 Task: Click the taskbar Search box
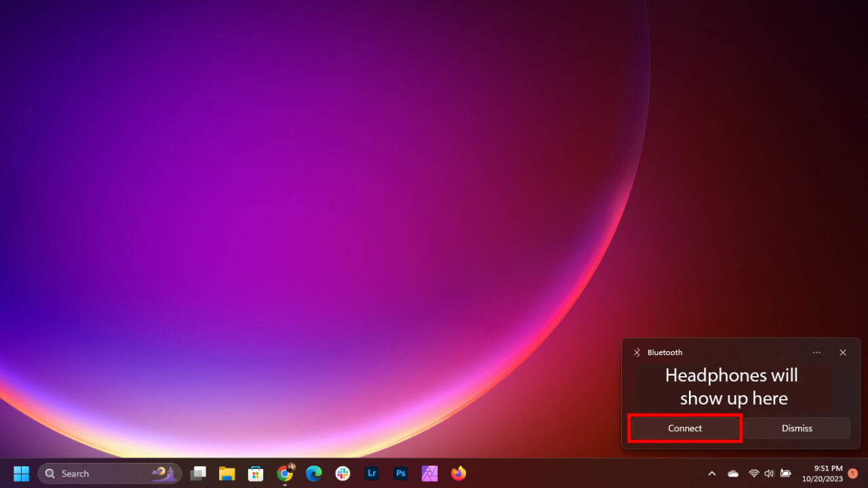110,473
